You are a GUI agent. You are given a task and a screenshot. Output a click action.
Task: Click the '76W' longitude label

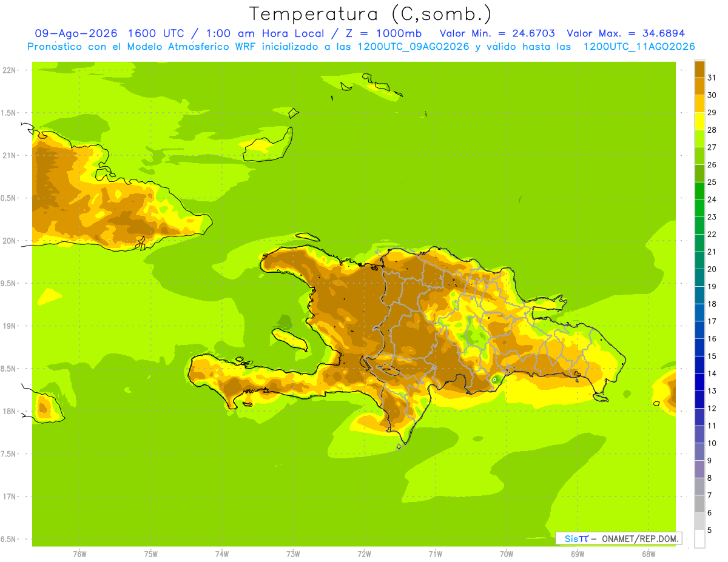pos(79,554)
